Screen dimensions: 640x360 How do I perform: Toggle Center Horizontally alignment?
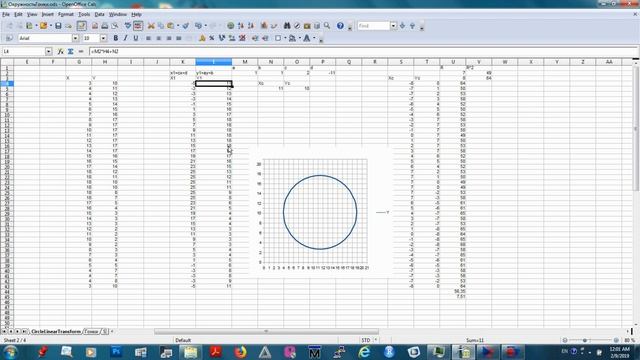tap(158, 38)
